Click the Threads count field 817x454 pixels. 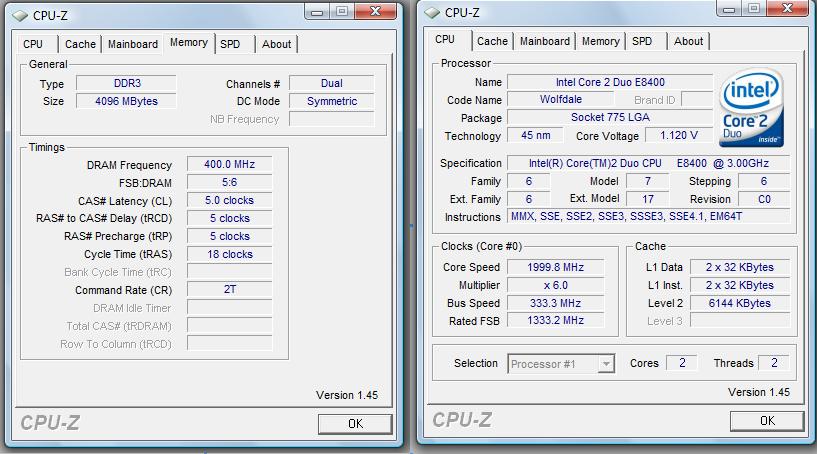pos(774,363)
